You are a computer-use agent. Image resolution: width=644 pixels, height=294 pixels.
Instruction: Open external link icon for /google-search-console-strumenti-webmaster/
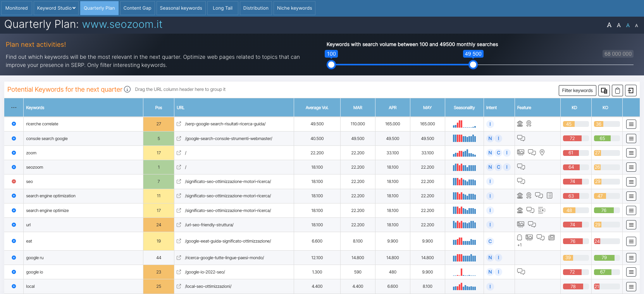point(179,138)
